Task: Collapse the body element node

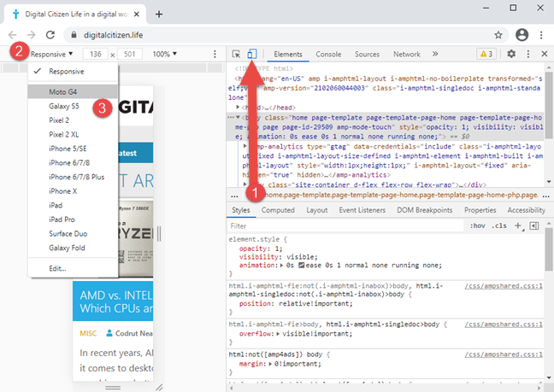Action: point(239,118)
